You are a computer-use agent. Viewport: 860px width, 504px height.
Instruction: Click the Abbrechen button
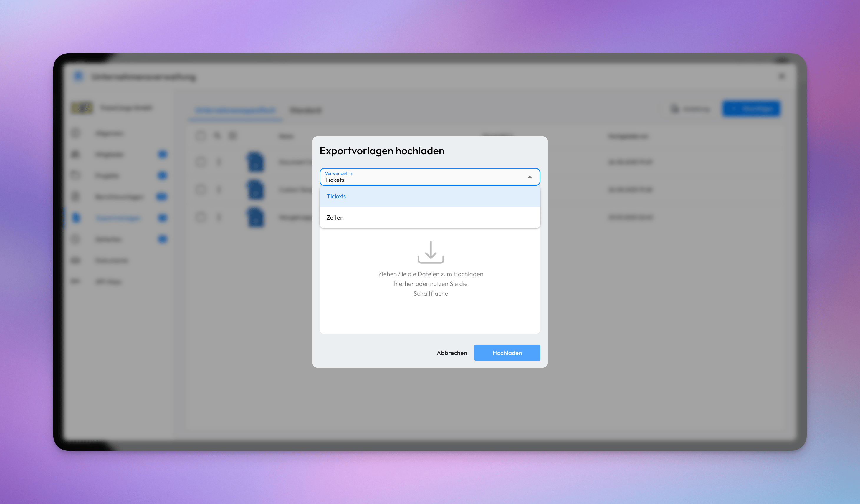pyautogui.click(x=452, y=352)
